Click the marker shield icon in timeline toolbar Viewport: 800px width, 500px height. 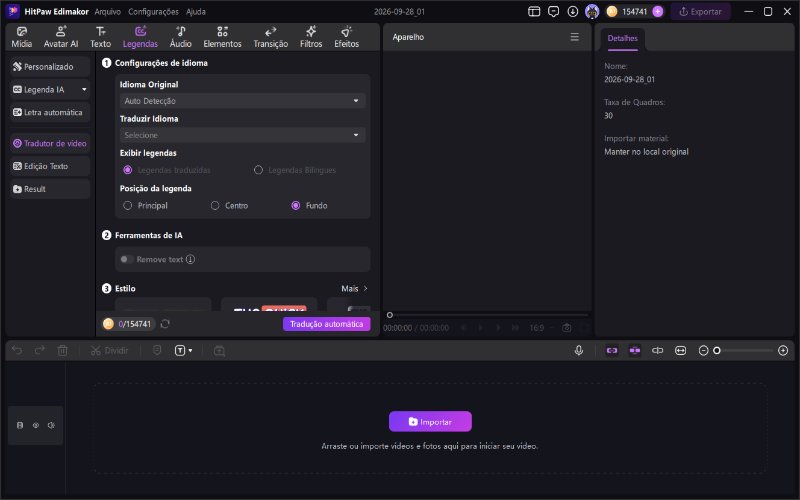point(157,350)
